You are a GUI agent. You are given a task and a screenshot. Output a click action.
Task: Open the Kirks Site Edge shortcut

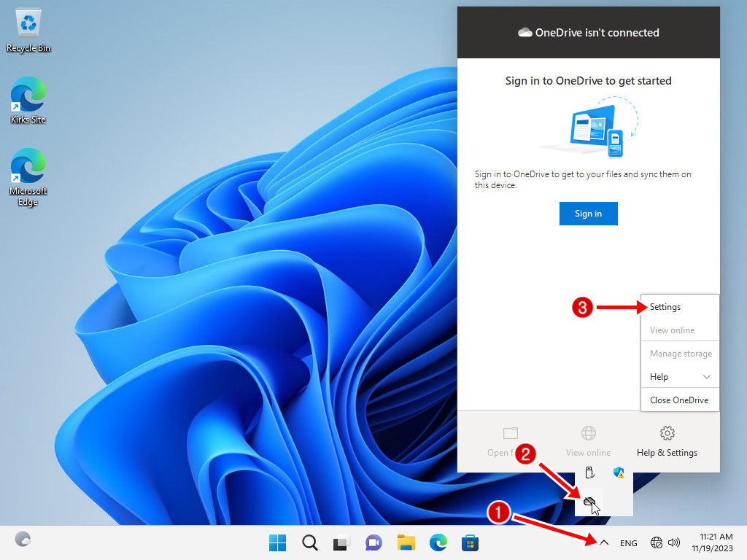pyautogui.click(x=28, y=101)
